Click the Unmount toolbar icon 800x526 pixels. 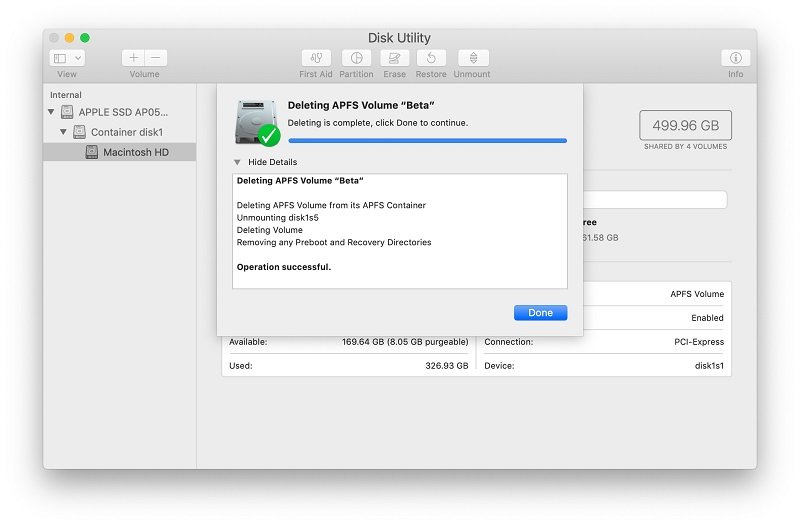473,58
